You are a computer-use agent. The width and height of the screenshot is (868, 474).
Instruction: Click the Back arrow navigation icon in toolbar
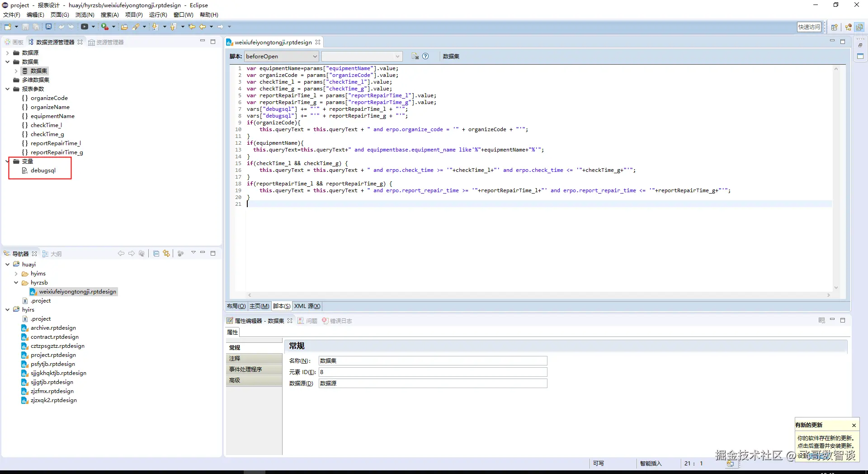tap(203, 27)
